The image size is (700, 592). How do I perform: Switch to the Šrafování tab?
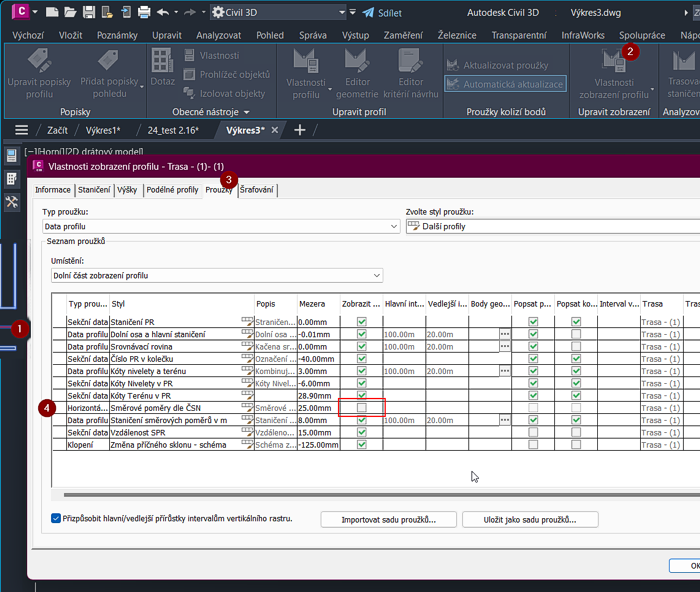[x=257, y=190]
